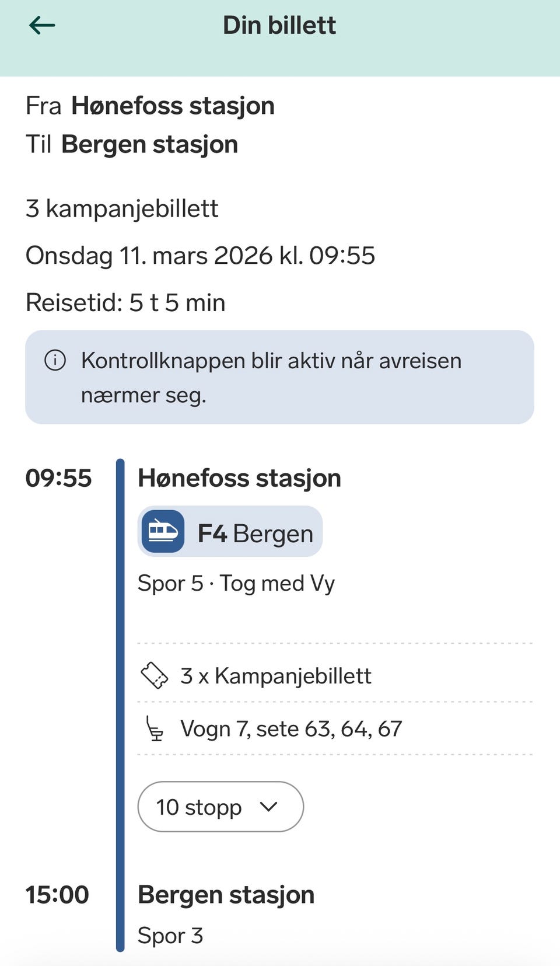Click the Vogn 7 seat numbers text
This screenshot has width=560, height=966.
point(291,728)
